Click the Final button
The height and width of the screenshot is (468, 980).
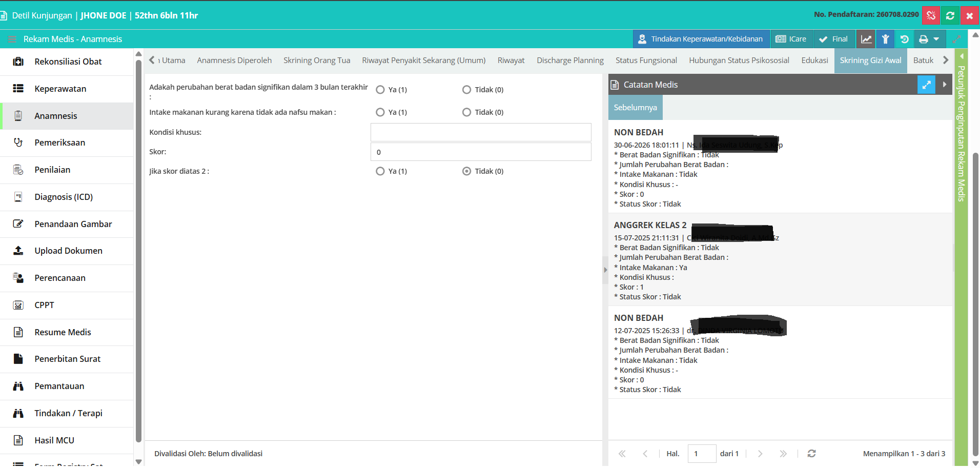(x=833, y=39)
